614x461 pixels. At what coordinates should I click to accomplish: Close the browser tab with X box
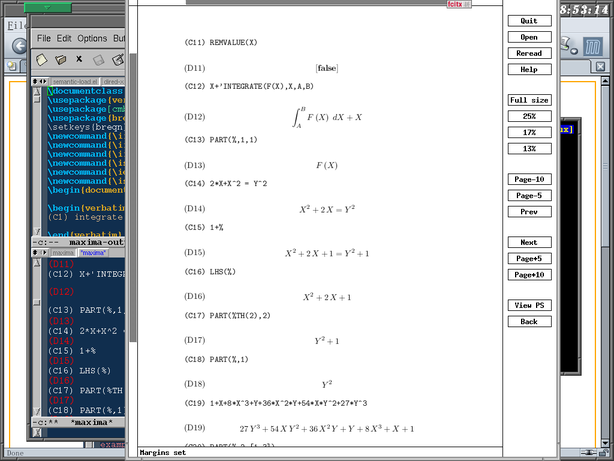point(600,67)
